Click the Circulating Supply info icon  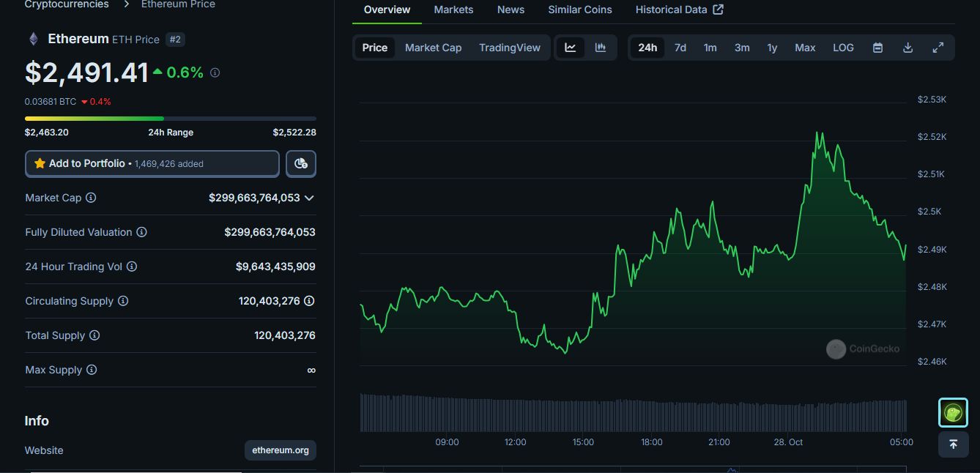pos(122,301)
